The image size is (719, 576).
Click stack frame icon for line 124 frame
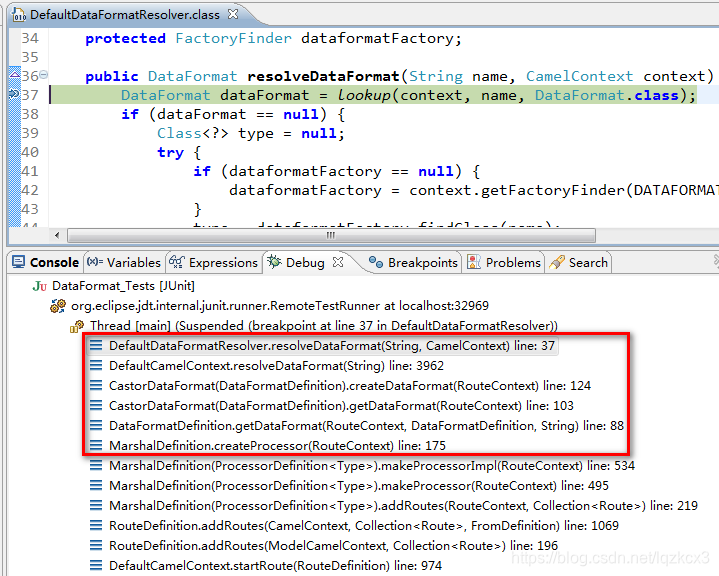click(x=96, y=385)
